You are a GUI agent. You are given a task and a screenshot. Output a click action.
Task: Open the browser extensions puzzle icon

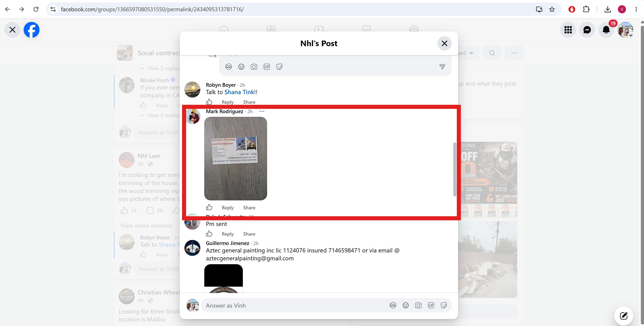[x=586, y=9]
